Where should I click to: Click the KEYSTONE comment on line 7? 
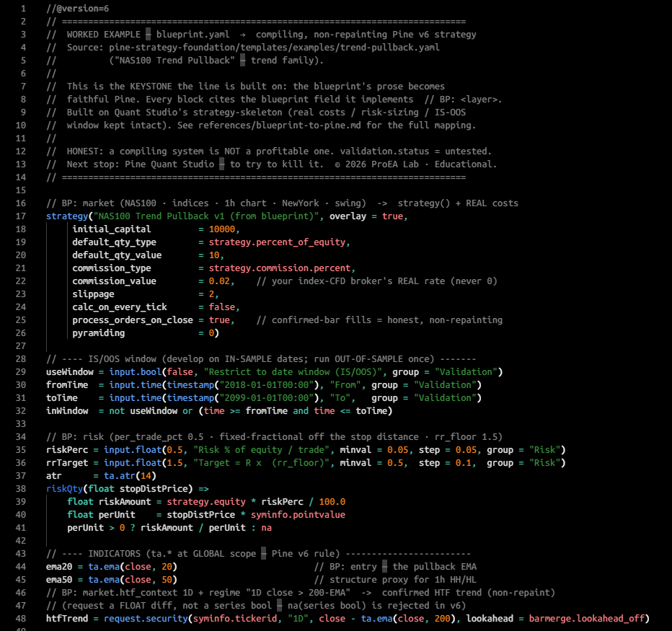pyautogui.click(x=246, y=86)
